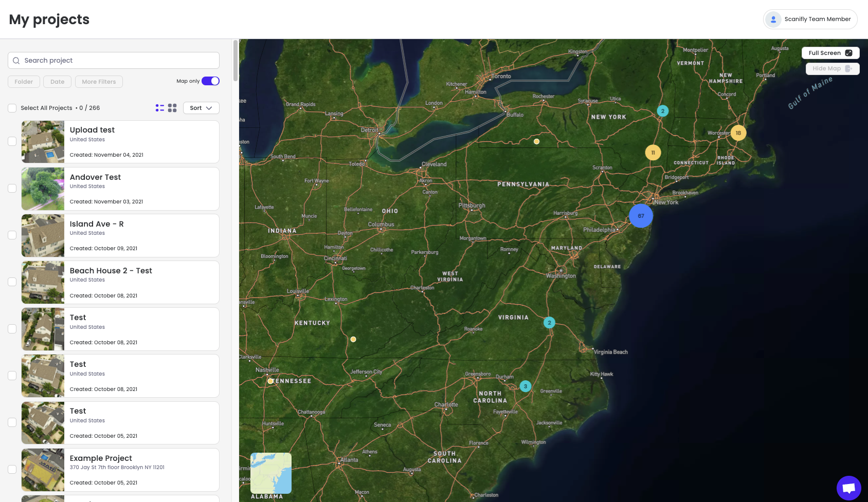Click the Beach House 2 thumbnail image
Image resolution: width=868 pixels, height=502 pixels.
(x=43, y=282)
